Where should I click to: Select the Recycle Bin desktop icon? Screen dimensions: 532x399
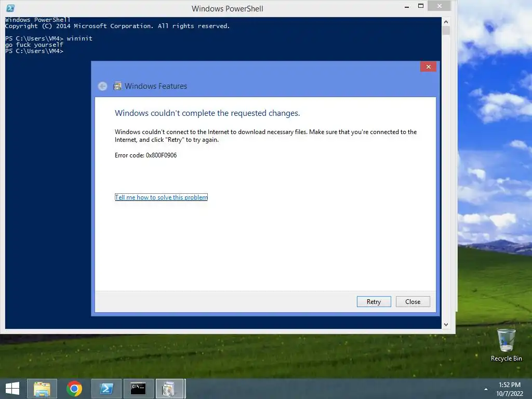(506, 345)
